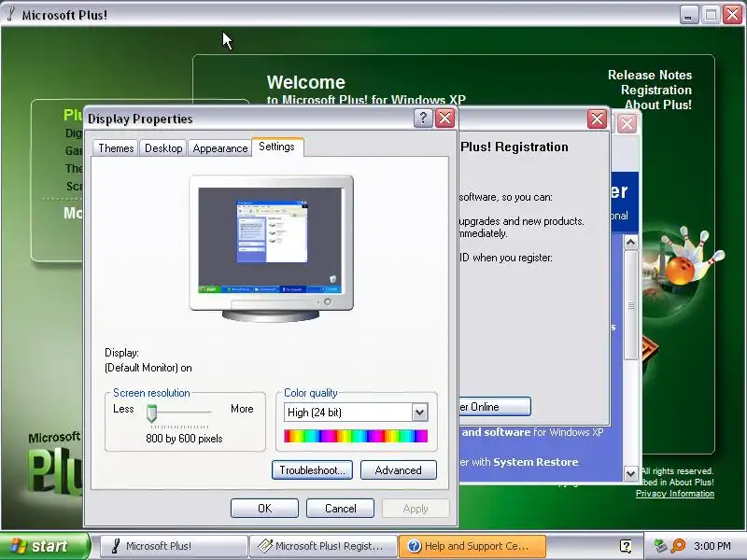Click the Safely Remove Hardware tray icon
This screenshot has width=747, height=560.
(660, 545)
